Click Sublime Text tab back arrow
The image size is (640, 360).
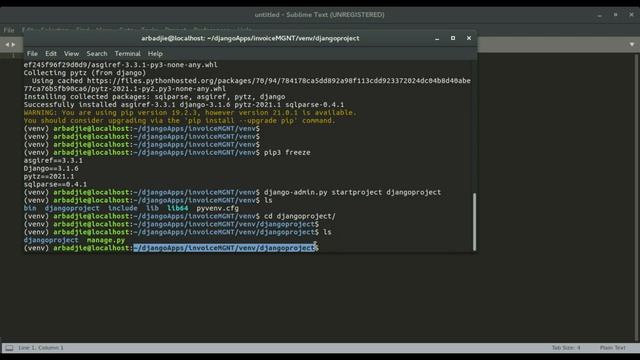(7, 44)
